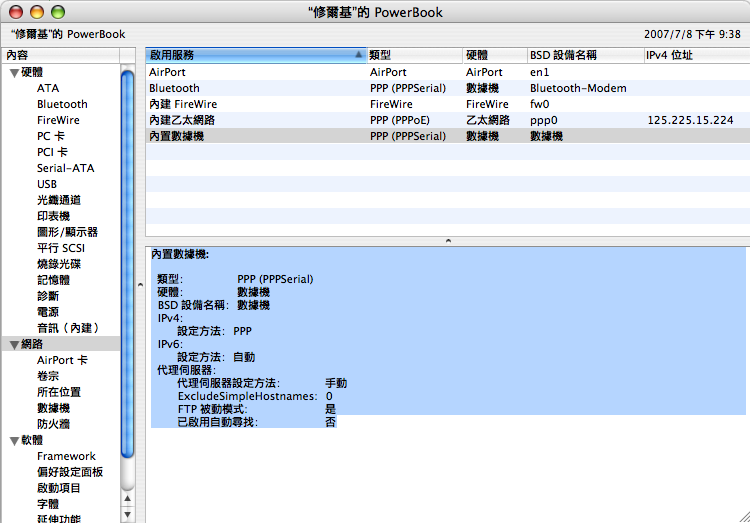This screenshot has height=523, width=750.
Task: Select 音訊（內建）in the sidebar
Action: coord(68,328)
